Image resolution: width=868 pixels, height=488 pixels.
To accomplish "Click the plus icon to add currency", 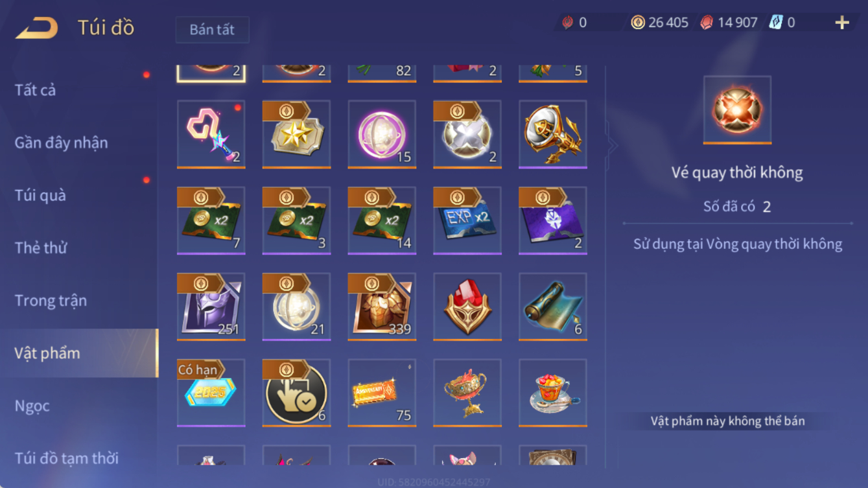I will tap(842, 23).
